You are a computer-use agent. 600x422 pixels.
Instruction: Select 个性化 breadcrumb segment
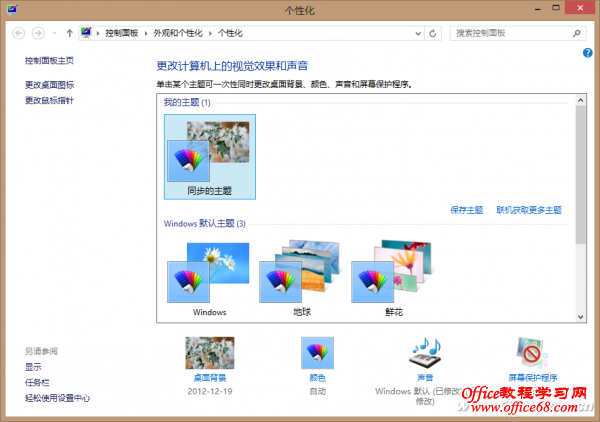click(x=230, y=33)
